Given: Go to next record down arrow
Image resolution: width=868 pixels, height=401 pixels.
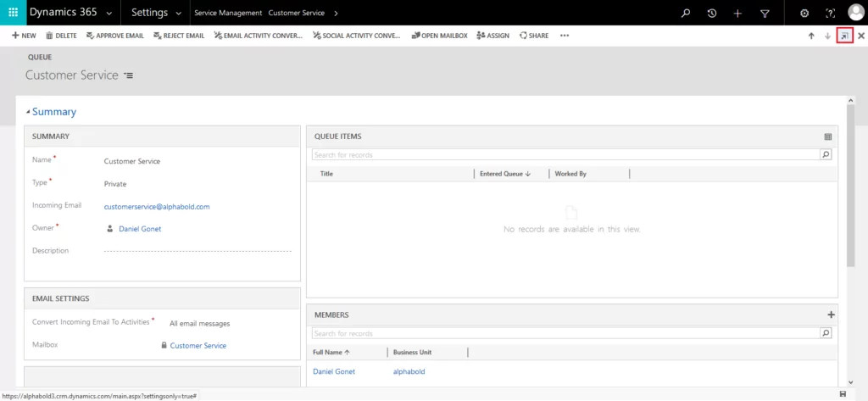Looking at the screenshot, I should (827, 36).
